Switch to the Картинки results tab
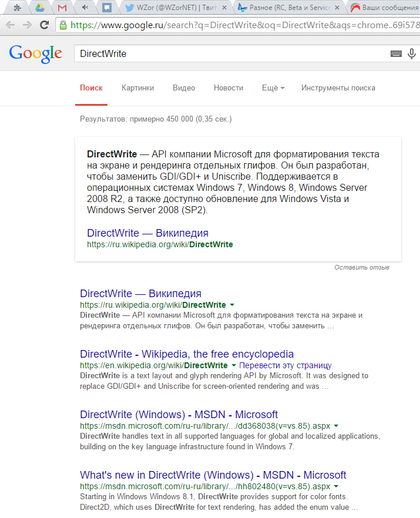420x518 pixels. pyautogui.click(x=138, y=88)
